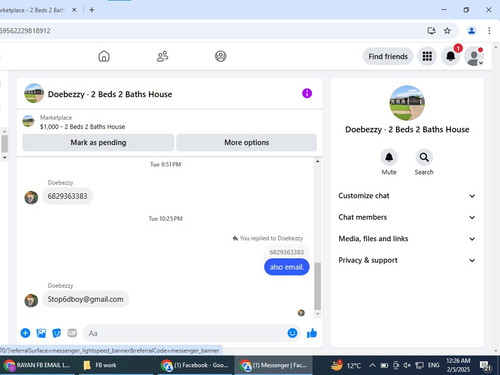Image resolution: width=500 pixels, height=375 pixels.
Task: Open the notifications bell with badge
Action: (x=451, y=56)
